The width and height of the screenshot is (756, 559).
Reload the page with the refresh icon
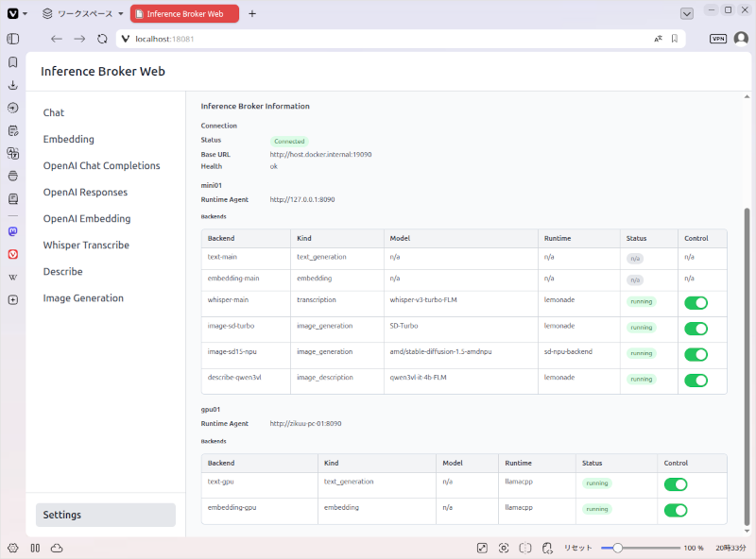(102, 39)
